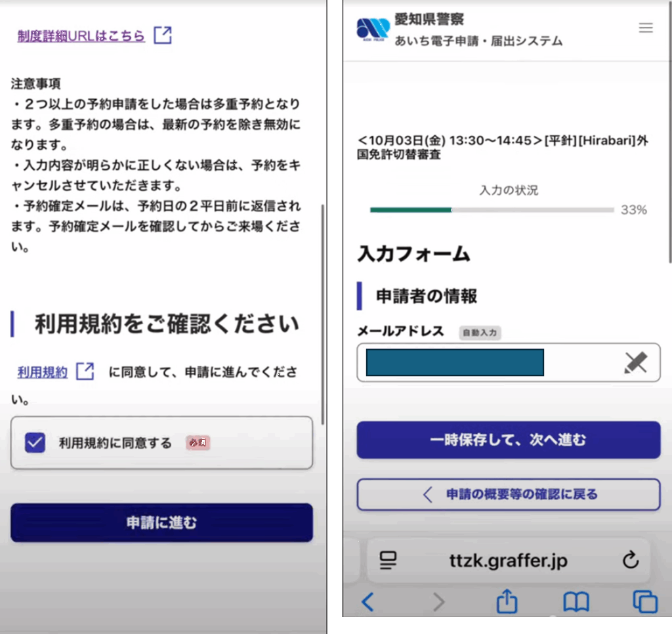Click external-link icon next to 利用規約
Viewport: 672px width, 634px height.
[x=85, y=371]
